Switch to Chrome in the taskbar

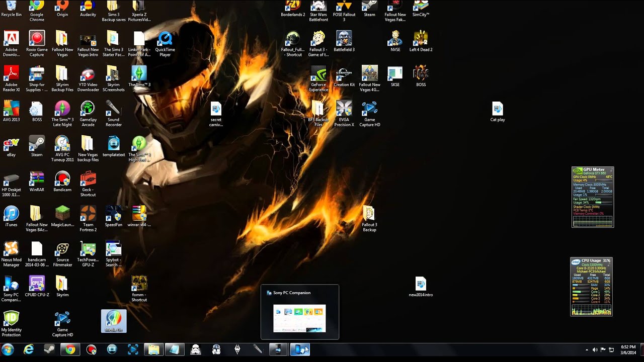[x=70, y=349]
